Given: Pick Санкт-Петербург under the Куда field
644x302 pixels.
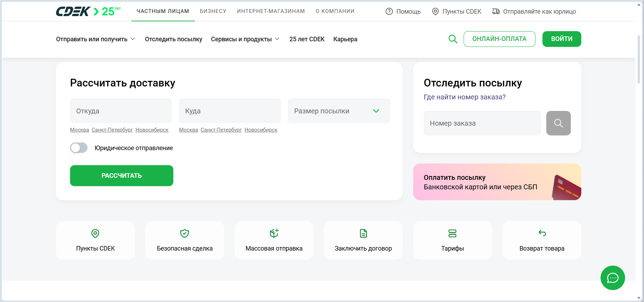Looking at the screenshot, I should click(x=221, y=130).
